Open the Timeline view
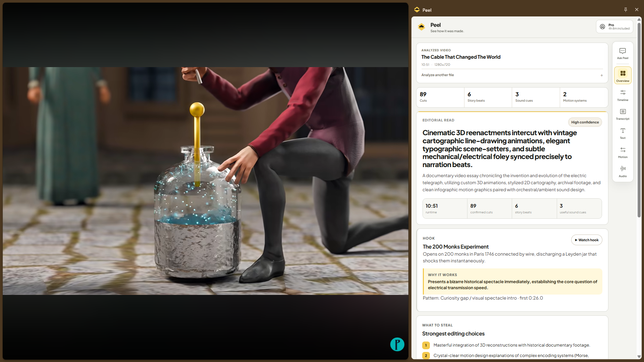Viewport: 644px width, 362px height. point(623,95)
